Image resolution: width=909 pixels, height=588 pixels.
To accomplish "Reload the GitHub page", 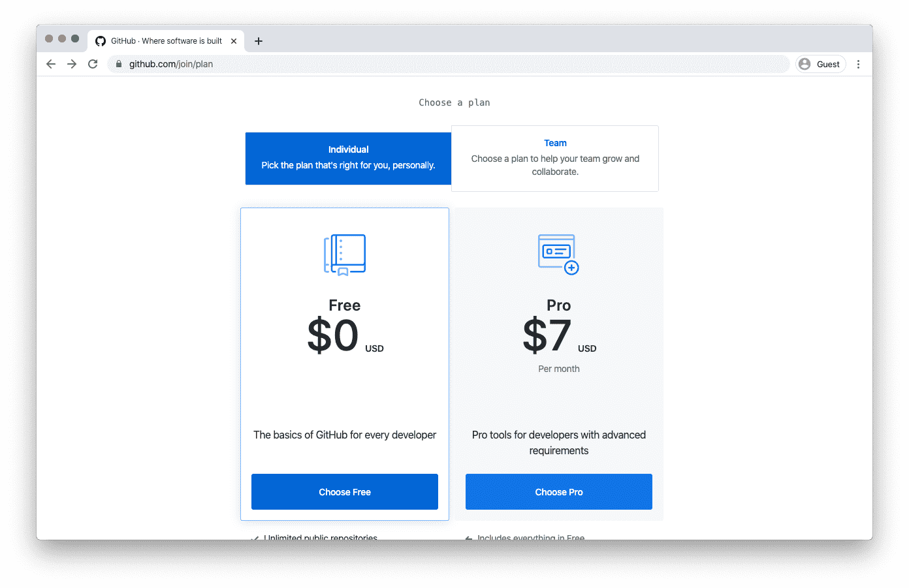I will 93,64.
